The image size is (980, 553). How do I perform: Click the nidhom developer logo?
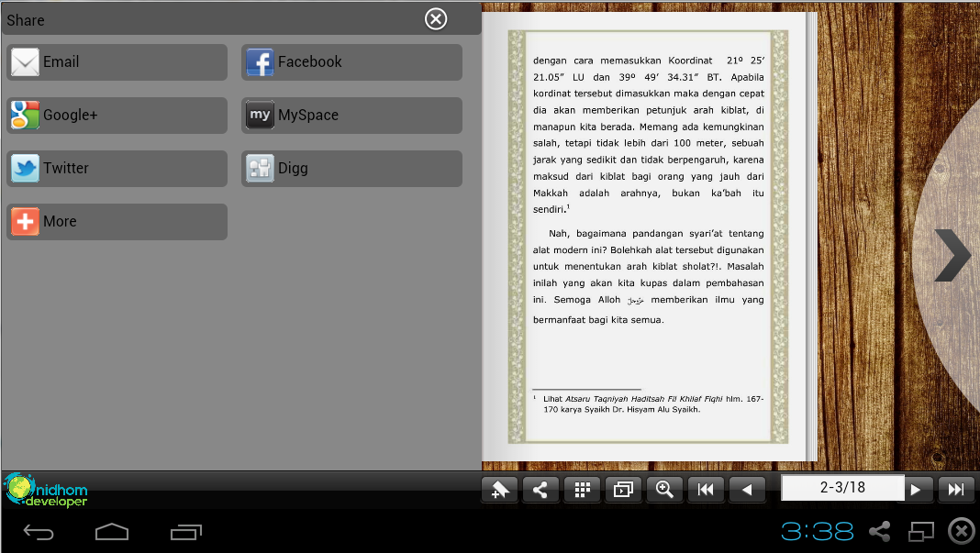[x=46, y=490]
